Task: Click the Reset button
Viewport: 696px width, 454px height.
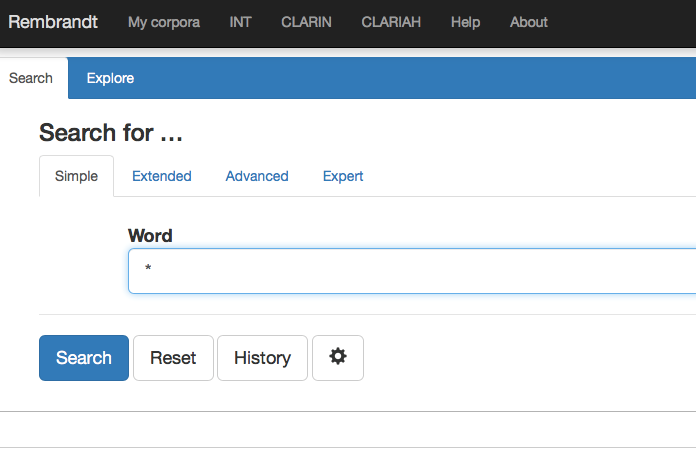Action: 173,358
